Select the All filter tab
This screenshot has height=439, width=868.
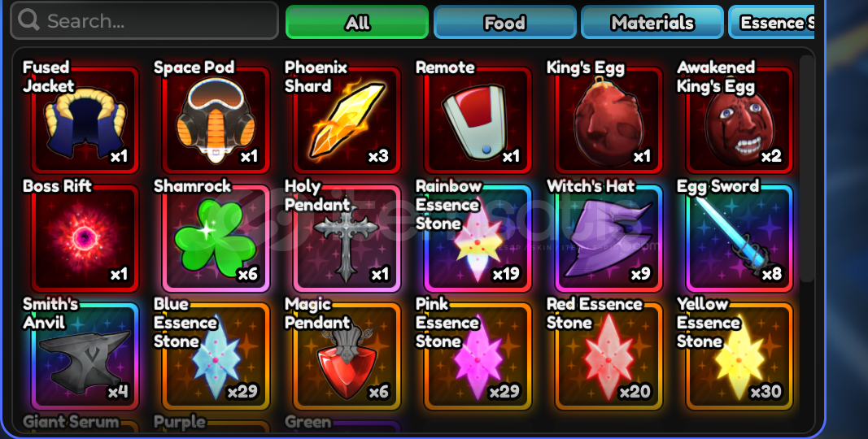(357, 22)
